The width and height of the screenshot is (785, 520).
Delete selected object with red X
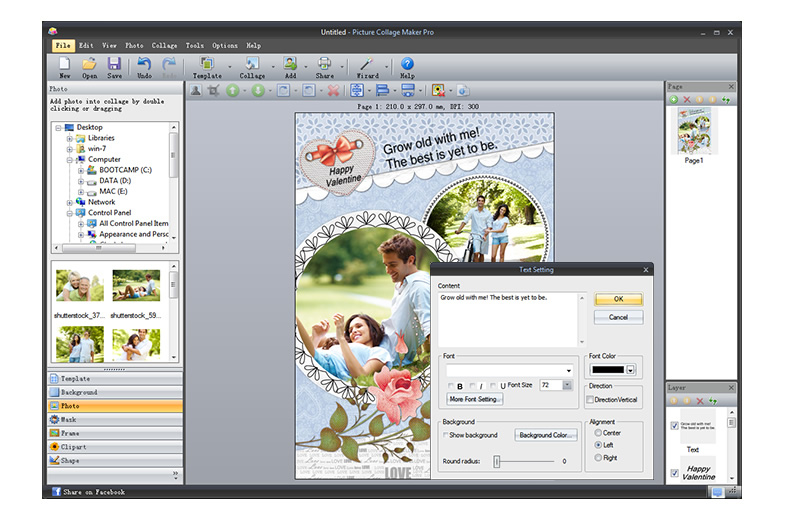[333, 91]
